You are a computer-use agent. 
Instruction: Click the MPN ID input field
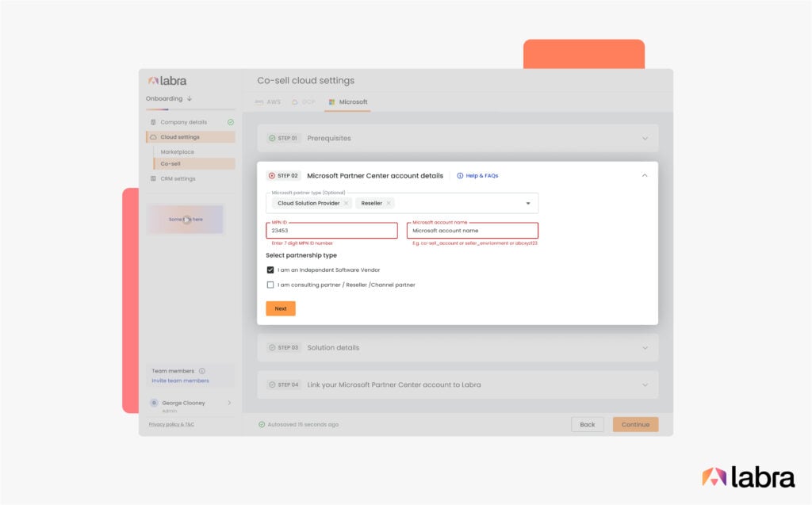(x=332, y=231)
